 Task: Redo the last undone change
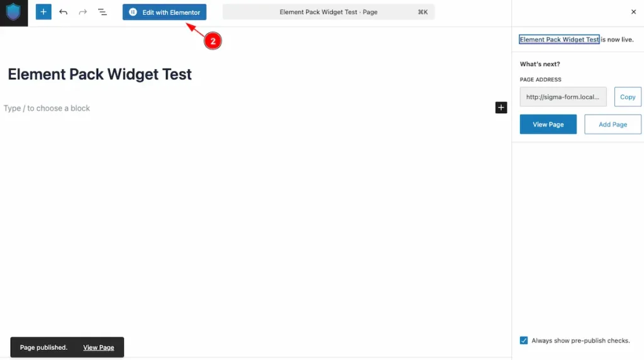pyautogui.click(x=82, y=12)
